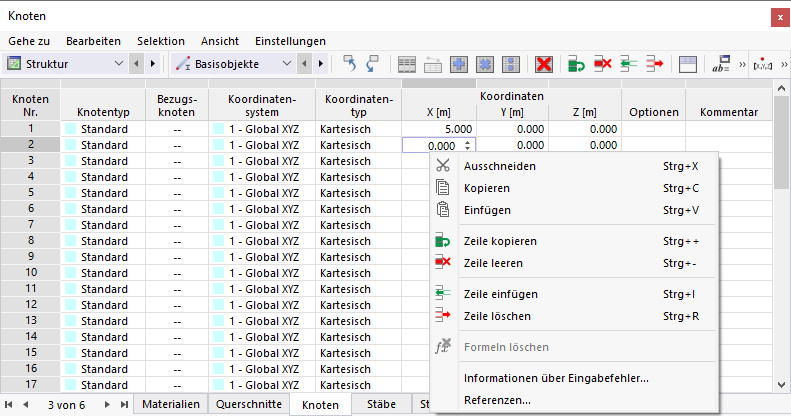Choose Einfügen from context menu
The width and height of the screenshot is (791, 416).
click(575, 210)
